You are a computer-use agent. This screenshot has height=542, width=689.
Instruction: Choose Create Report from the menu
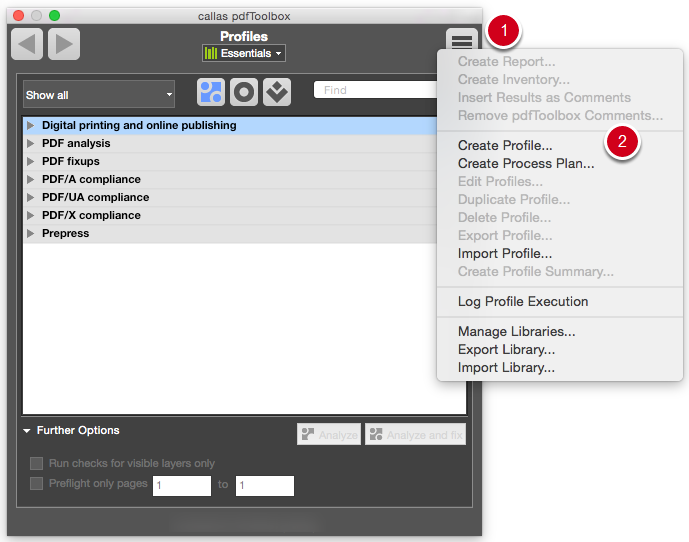coord(506,62)
